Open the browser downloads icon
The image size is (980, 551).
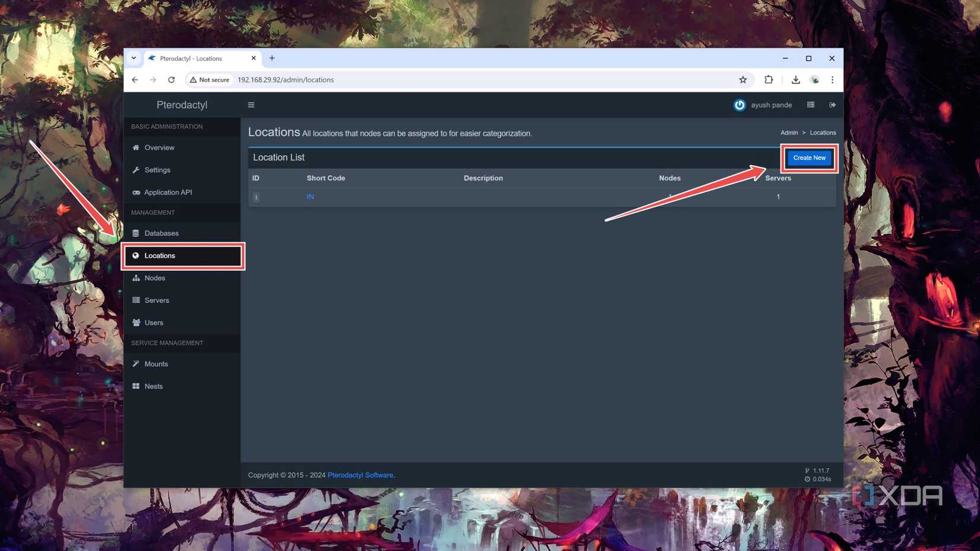[796, 80]
